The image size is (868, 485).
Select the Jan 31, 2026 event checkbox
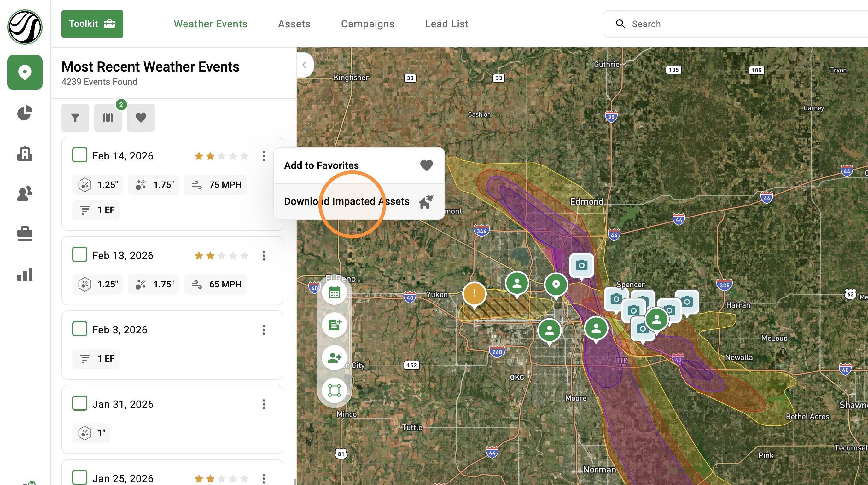pos(79,403)
